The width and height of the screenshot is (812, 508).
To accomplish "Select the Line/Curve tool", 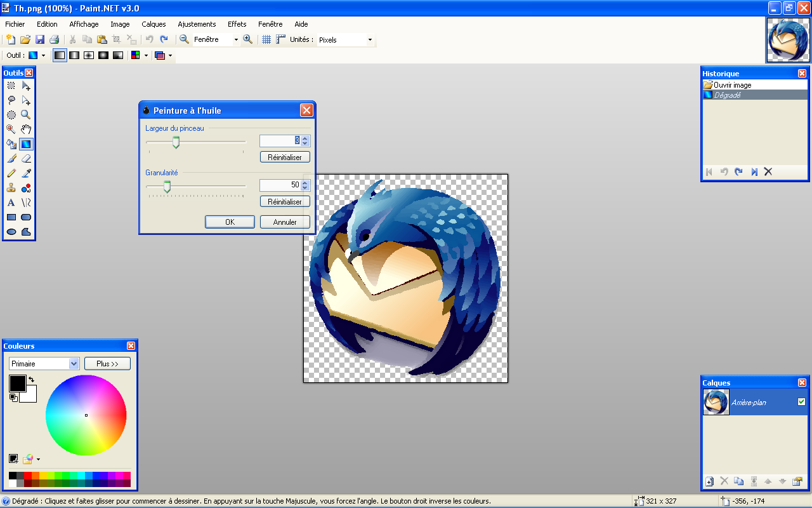I will coord(26,203).
